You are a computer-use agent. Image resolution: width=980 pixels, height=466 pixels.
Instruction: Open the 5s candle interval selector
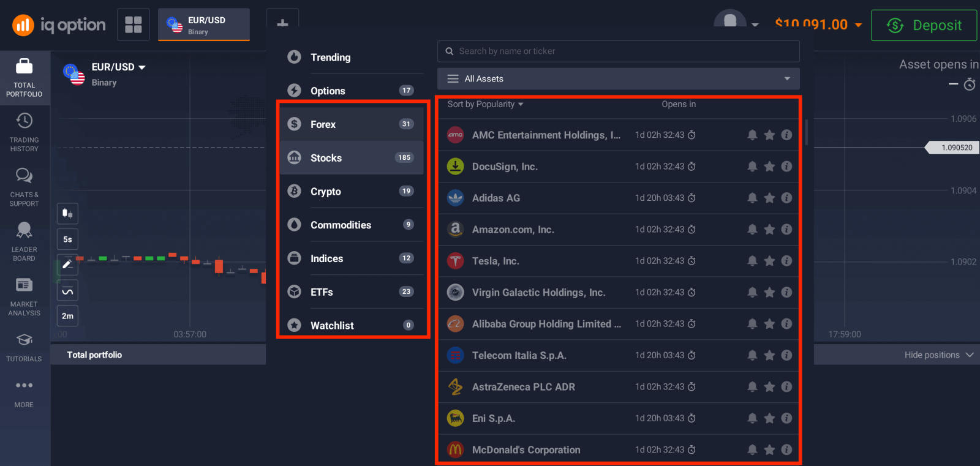67,239
